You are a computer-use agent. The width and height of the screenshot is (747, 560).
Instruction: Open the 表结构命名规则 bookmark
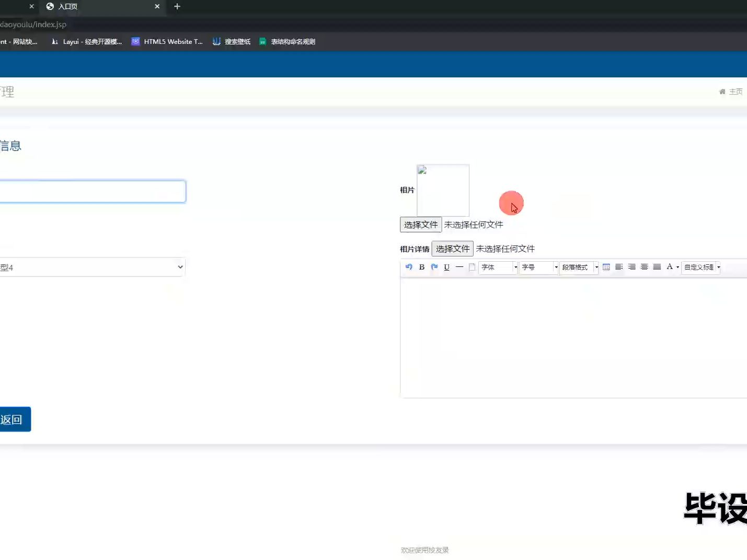(287, 42)
